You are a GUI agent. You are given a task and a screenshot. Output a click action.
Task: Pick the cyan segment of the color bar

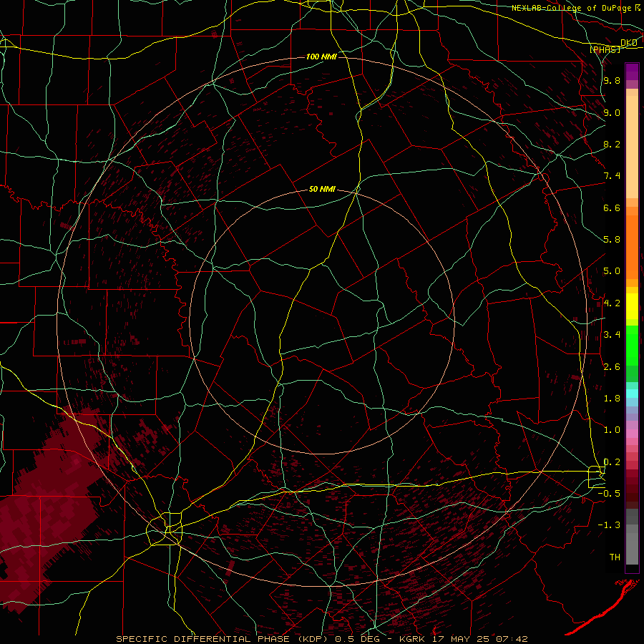pyautogui.click(x=632, y=393)
